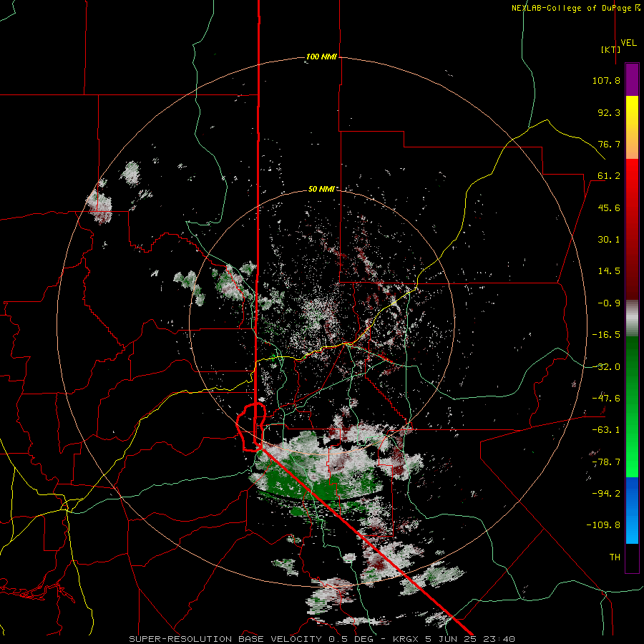
Task: Select the -109.8 scale value
Action: click(603, 525)
